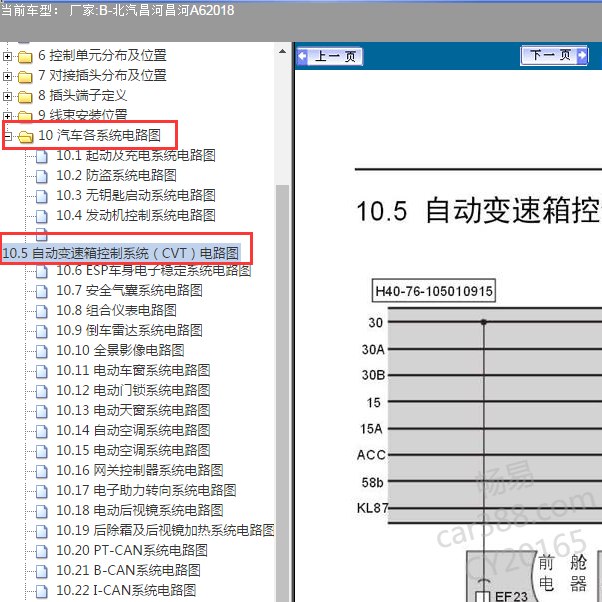Viewport: 602px width, 602px height.
Task: Click document icon beside 10.21 B-CAN系统电路图
Action: (41, 571)
